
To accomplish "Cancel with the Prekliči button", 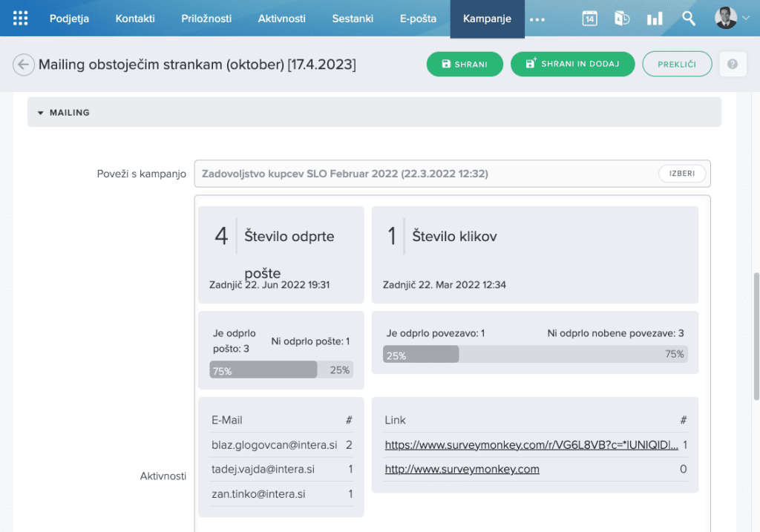I will coord(676,65).
